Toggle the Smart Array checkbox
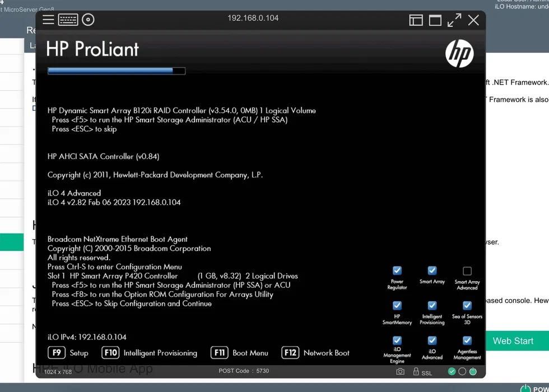Image resolution: width=549 pixels, height=392 pixels. 432,270
